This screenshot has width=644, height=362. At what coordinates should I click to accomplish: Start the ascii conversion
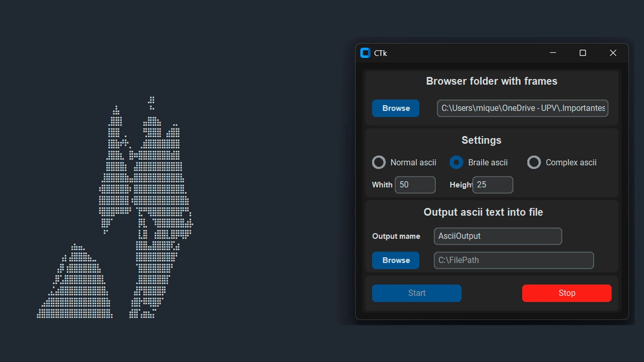click(x=416, y=293)
